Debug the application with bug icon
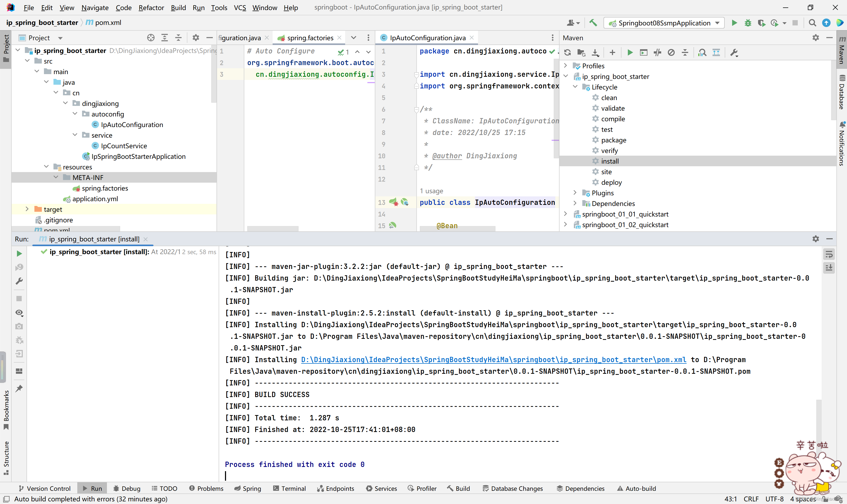Image resolution: width=847 pixels, height=504 pixels. pos(748,23)
